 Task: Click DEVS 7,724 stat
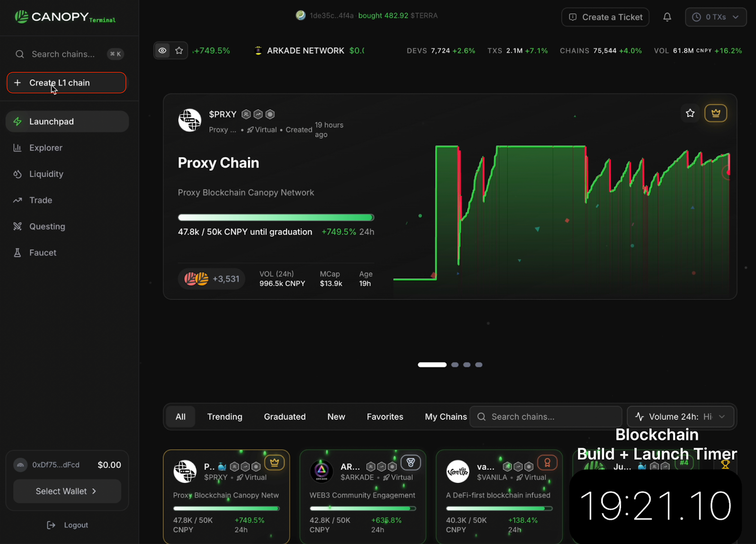pos(441,51)
